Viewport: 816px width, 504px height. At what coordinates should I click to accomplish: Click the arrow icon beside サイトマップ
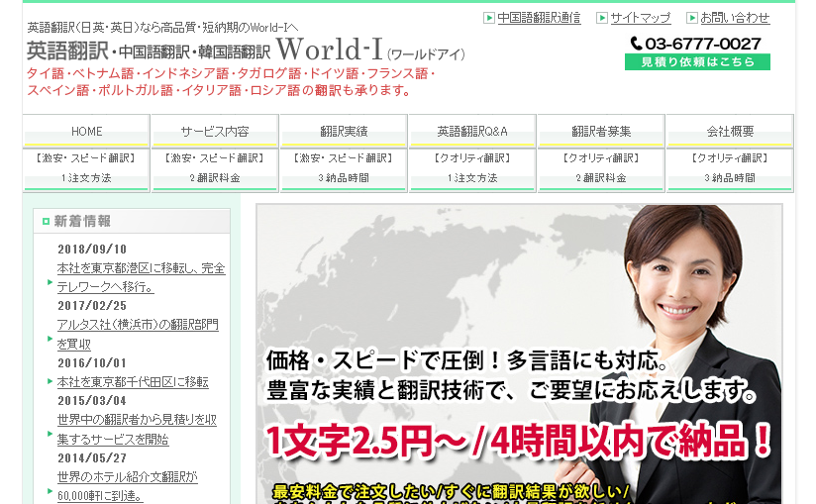tap(601, 18)
